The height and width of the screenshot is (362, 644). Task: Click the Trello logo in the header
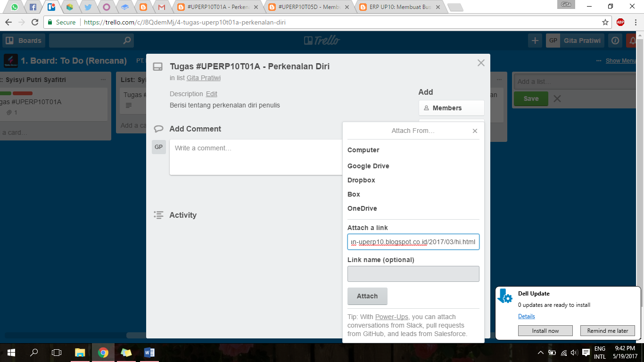click(322, 41)
